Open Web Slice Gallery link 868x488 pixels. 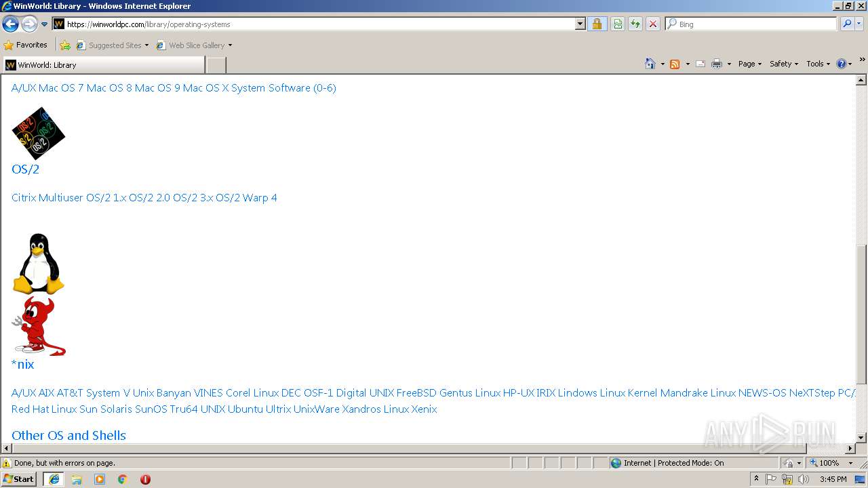[194, 45]
